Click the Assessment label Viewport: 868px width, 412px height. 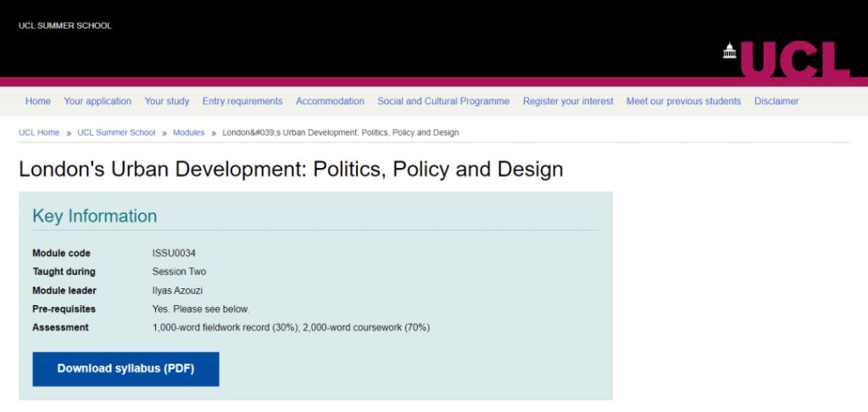(x=60, y=327)
